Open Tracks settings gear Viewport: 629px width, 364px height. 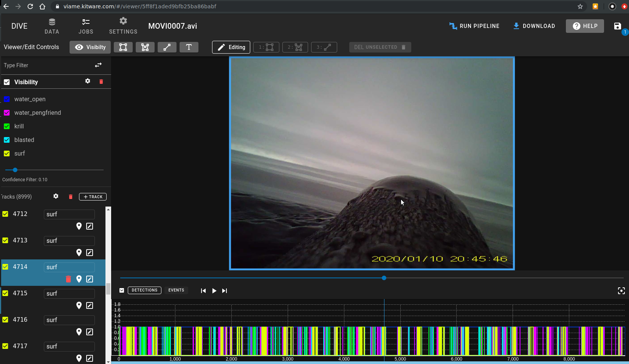pos(56,196)
